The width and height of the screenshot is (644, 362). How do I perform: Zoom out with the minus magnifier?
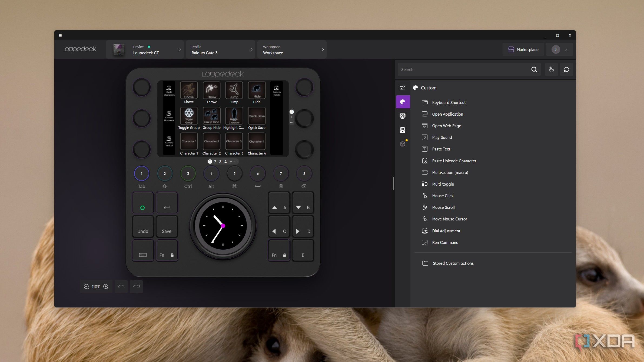(86, 287)
